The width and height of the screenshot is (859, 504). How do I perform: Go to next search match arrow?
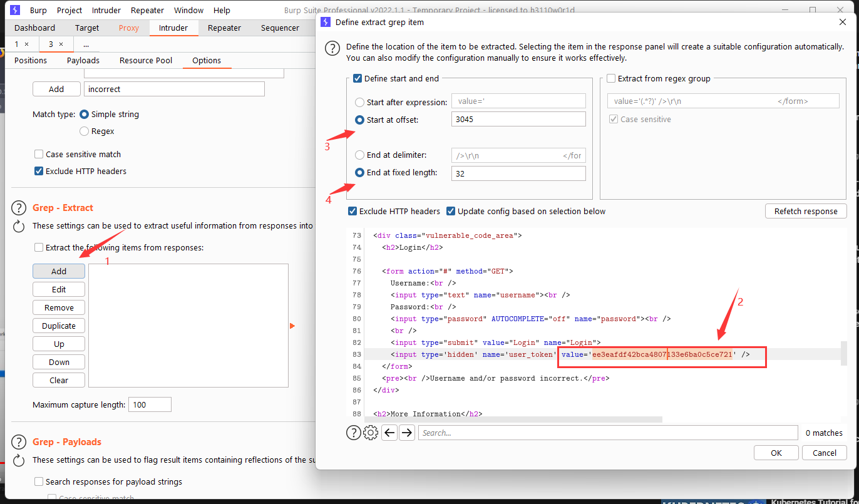pos(407,433)
